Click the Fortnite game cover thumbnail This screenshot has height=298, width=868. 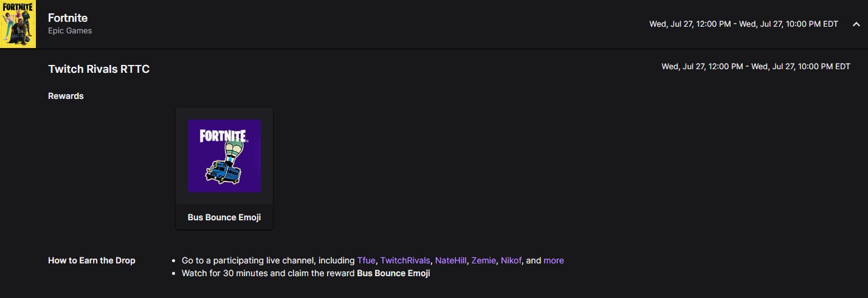(18, 24)
